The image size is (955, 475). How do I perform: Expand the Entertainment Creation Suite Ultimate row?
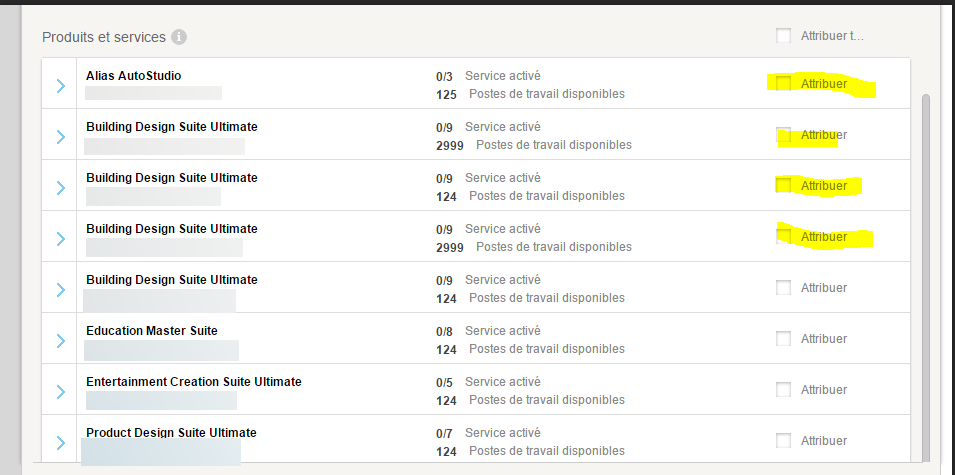[60, 391]
